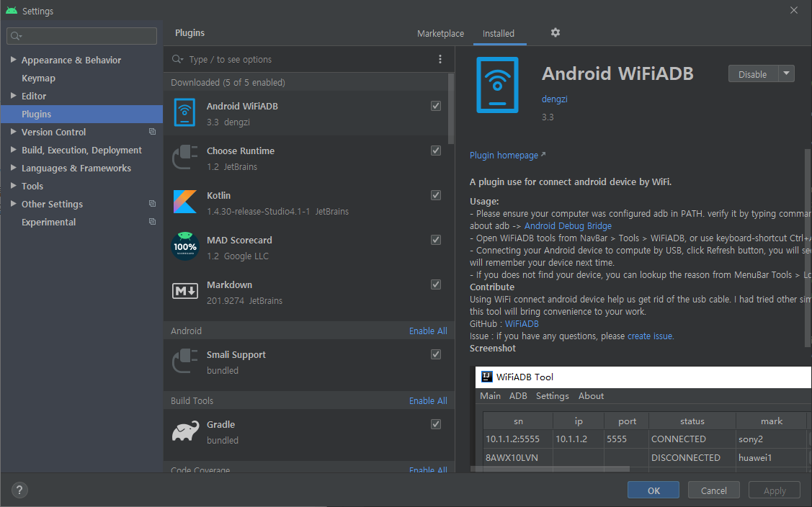
Task: Open the three-dot plugin list options menu
Action: coord(440,60)
